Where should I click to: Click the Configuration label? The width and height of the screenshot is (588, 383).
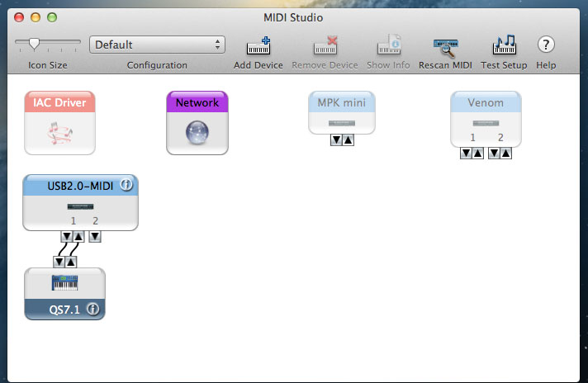pos(157,65)
